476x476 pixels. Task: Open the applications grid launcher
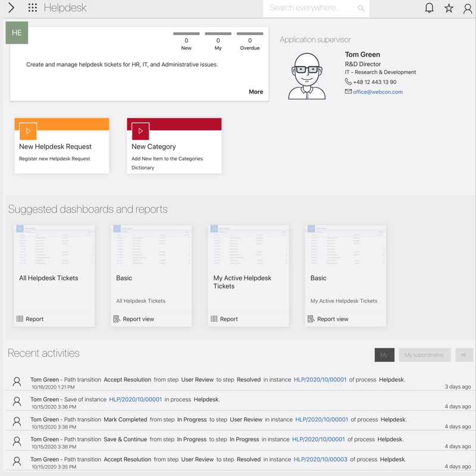33,8
